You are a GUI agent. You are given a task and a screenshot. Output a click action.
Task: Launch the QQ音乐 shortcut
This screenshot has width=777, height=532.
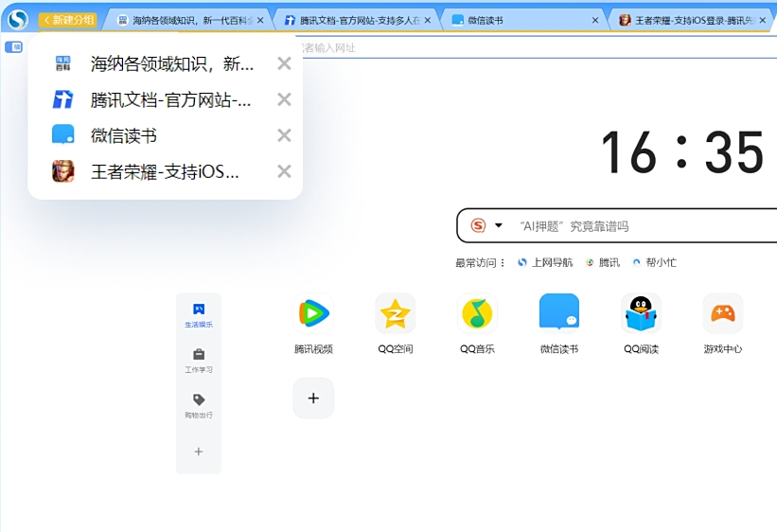[477, 313]
